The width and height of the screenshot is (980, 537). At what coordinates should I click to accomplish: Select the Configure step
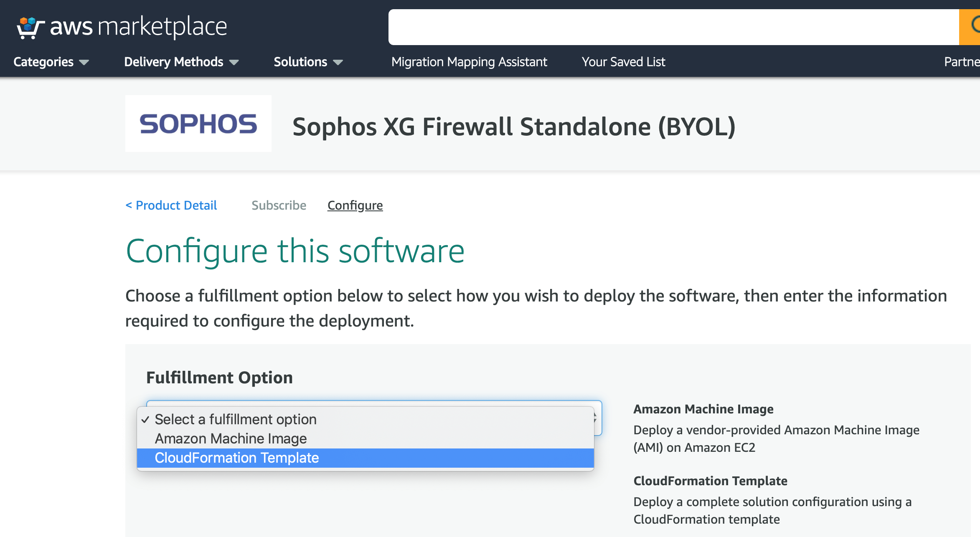(x=355, y=205)
